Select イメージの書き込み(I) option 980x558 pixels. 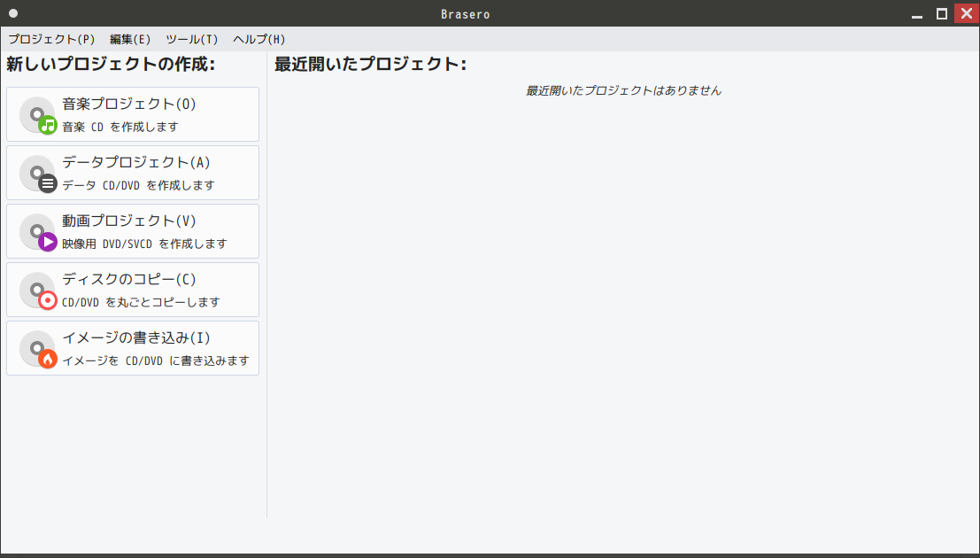click(133, 348)
